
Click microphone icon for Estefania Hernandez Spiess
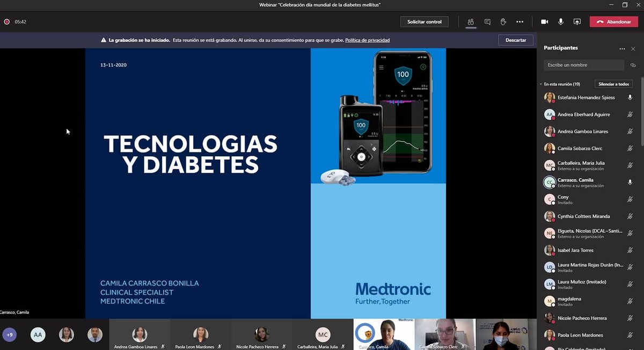(630, 98)
